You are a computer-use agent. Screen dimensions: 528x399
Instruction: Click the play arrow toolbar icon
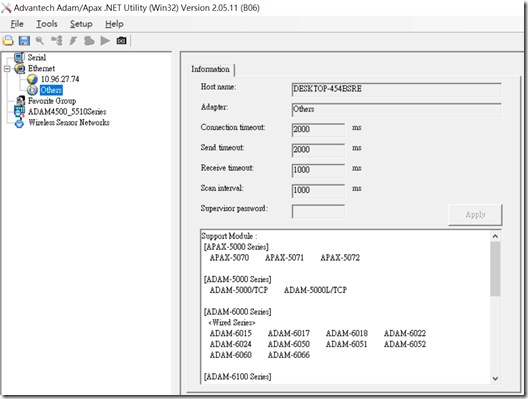click(105, 41)
